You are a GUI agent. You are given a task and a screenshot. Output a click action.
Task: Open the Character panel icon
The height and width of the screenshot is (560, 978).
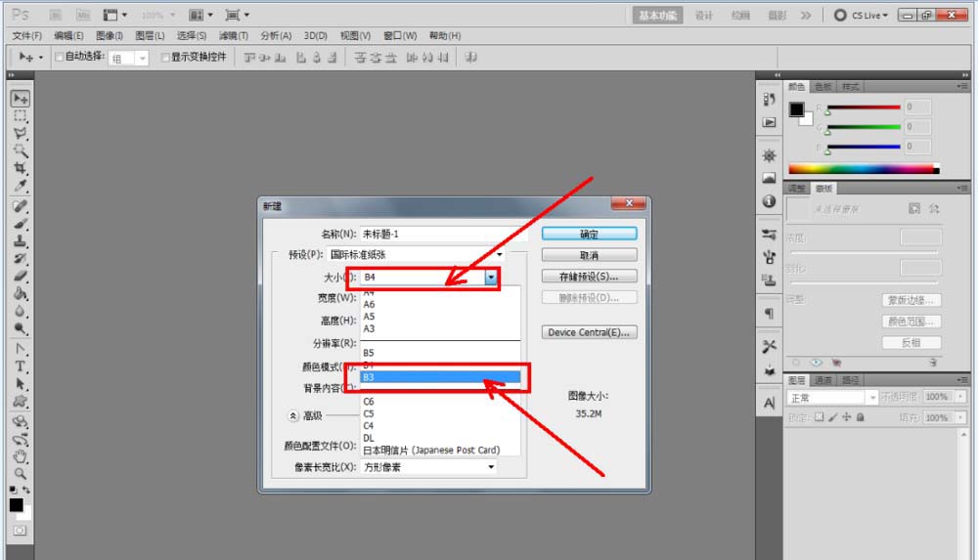(x=769, y=404)
